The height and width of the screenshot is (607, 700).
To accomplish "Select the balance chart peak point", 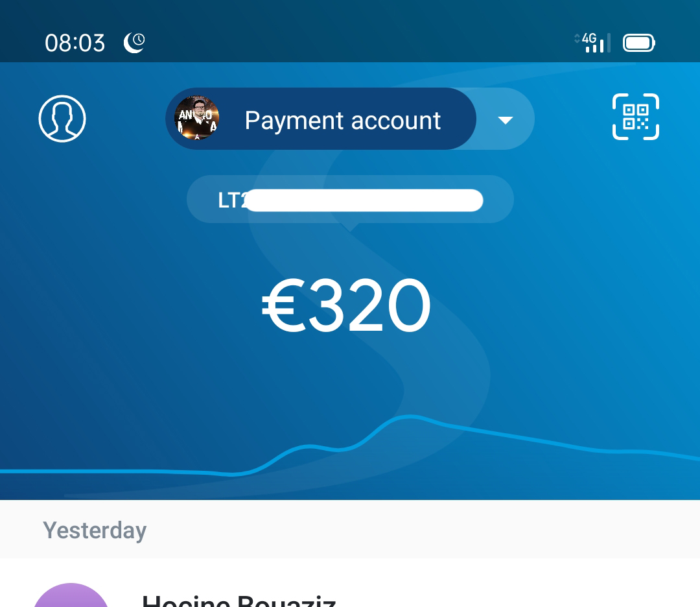I will click(x=410, y=417).
